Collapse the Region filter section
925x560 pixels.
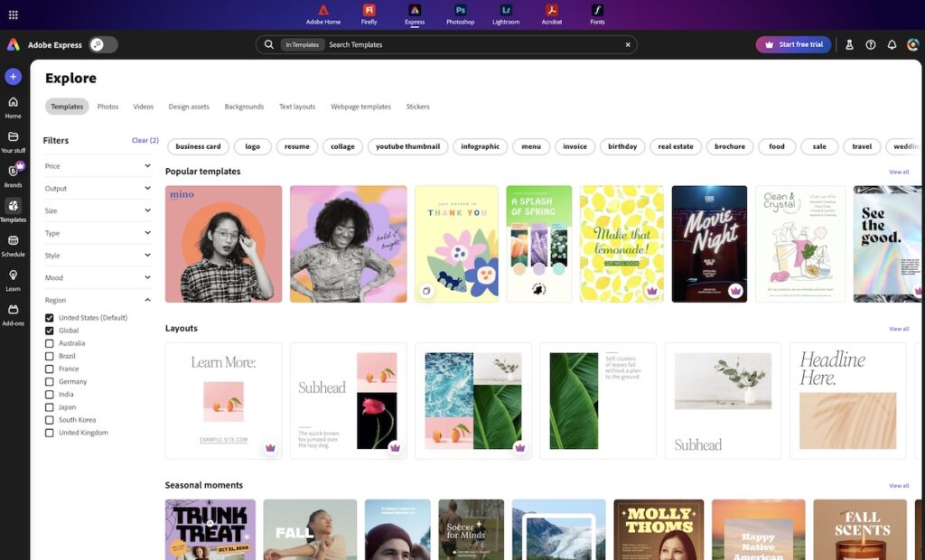147,300
